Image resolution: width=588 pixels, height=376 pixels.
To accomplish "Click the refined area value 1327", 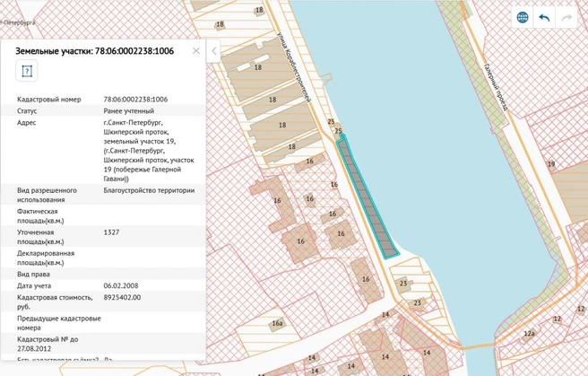I will [111, 232].
